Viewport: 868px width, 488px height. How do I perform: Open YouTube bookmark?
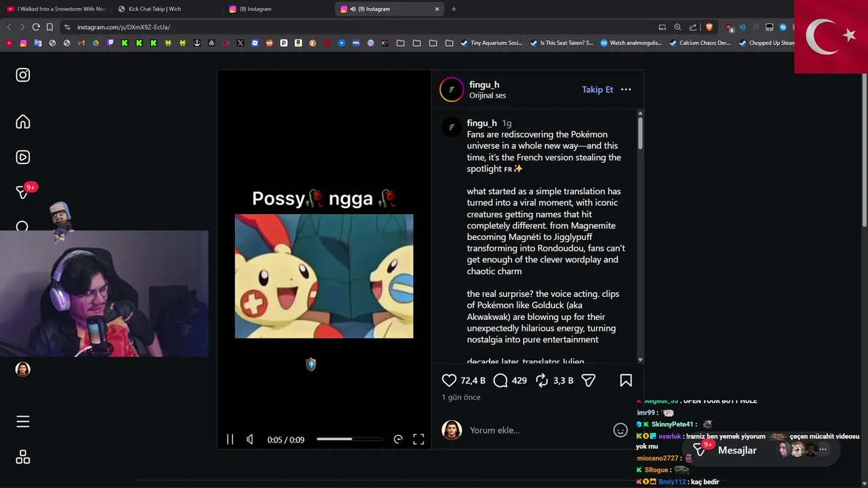[9, 43]
